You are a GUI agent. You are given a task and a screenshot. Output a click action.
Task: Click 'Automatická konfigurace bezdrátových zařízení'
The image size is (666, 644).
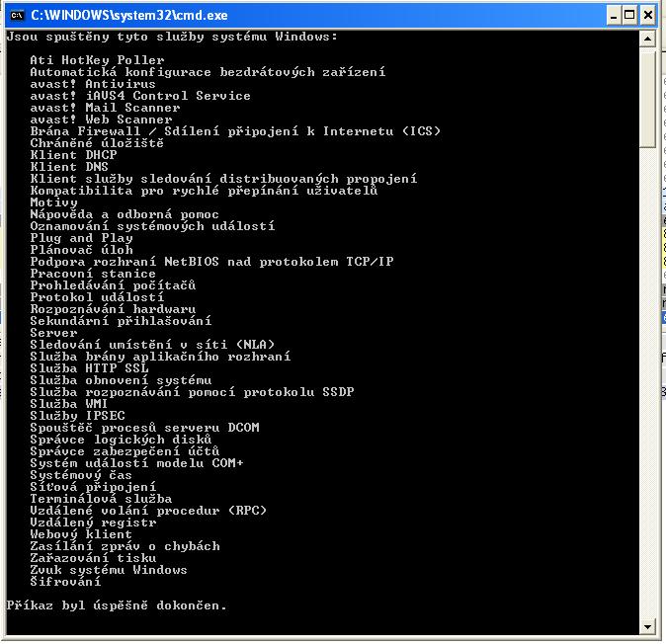coord(208,72)
